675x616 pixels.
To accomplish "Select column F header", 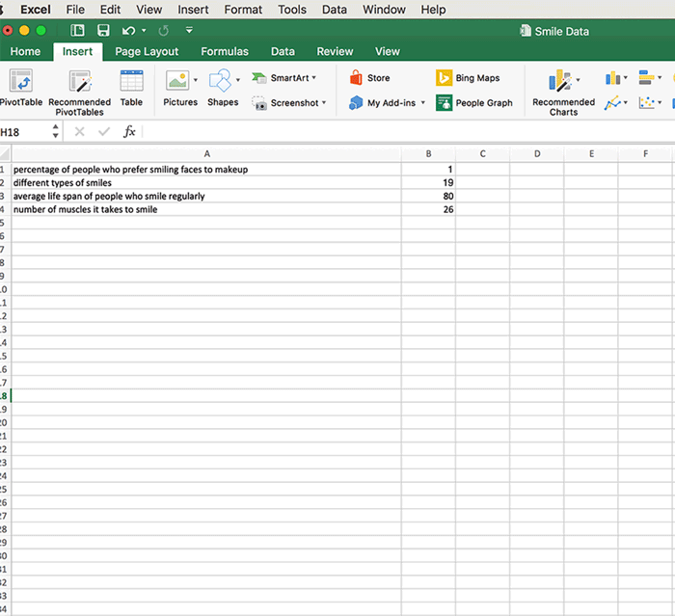I will tap(645, 153).
